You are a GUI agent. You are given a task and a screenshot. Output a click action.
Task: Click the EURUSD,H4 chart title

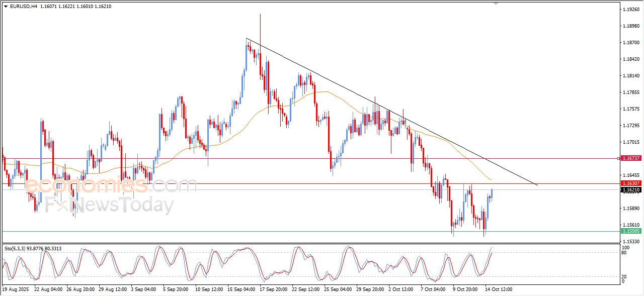pyautogui.click(x=24, y=6)
